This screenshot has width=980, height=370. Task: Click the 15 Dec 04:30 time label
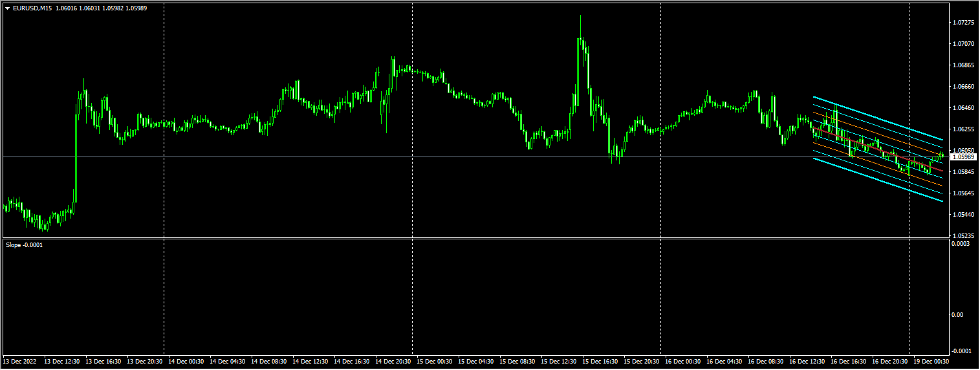click(476, 362)
